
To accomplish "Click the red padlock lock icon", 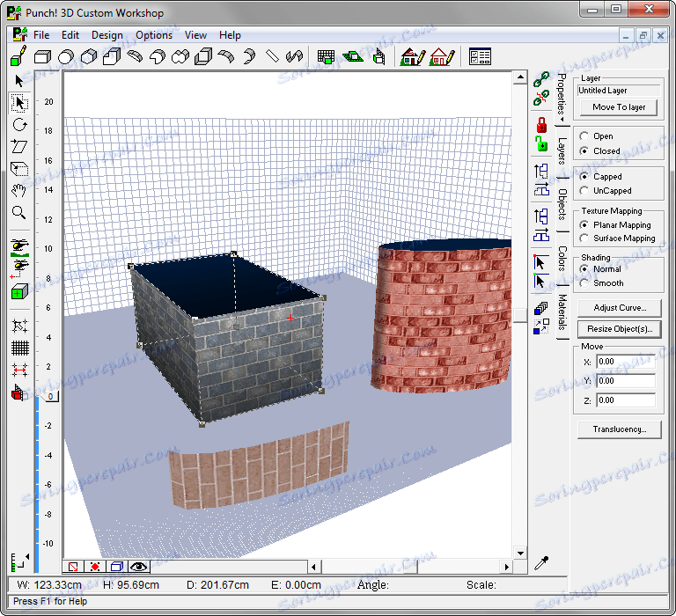I will point(541,123).
